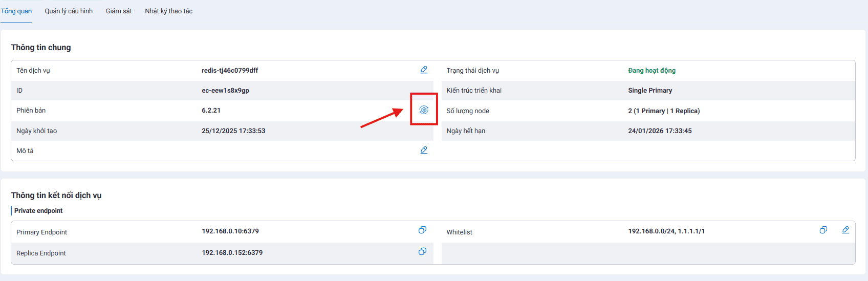Copy the Whitelist IP addresses

(823, 230)
